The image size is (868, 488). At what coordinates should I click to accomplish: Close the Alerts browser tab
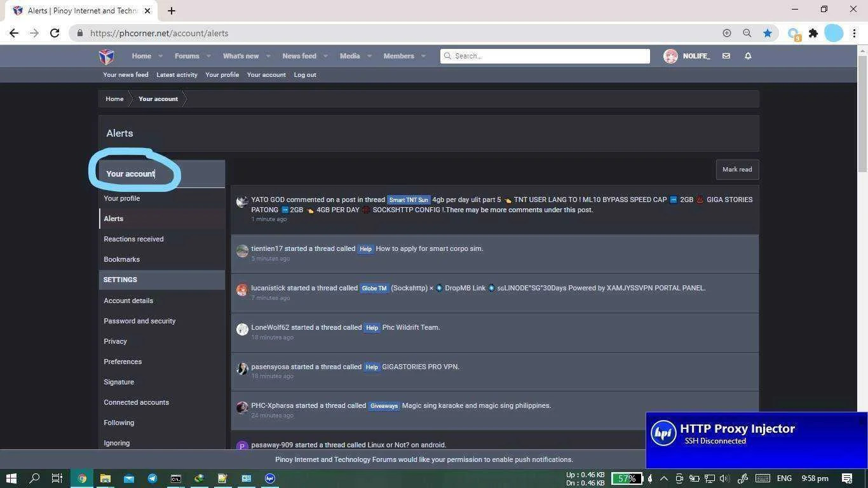[147, 10]
